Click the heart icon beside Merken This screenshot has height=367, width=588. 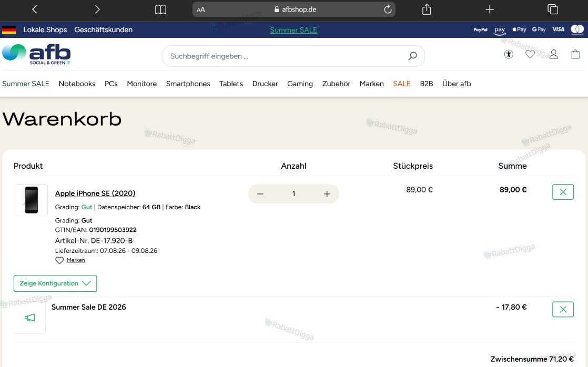click(x=59, y=260)
